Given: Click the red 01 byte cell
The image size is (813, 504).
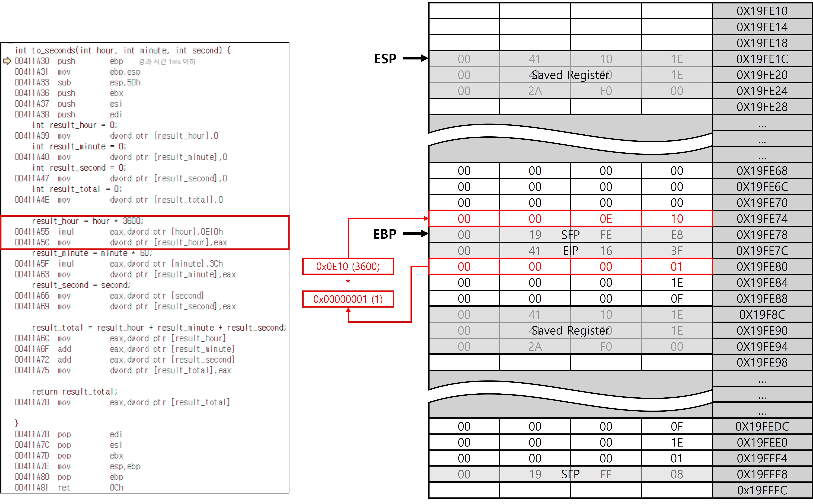Looking at the screenshot, I should [x=677, y=267].
